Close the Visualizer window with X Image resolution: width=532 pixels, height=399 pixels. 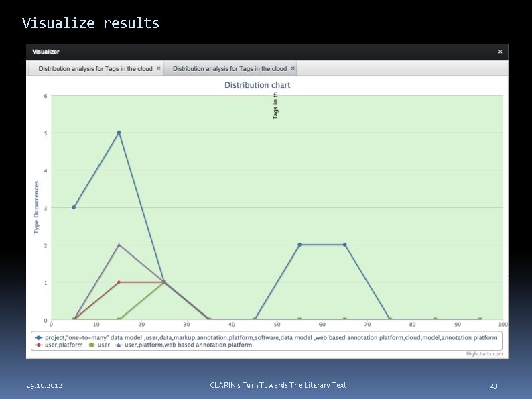pos(500,52)
